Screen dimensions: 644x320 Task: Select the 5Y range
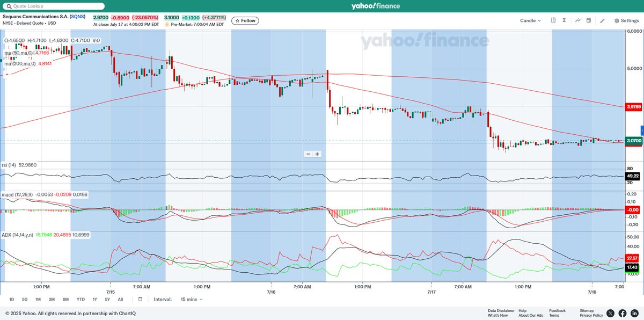[x=107, y=299]
